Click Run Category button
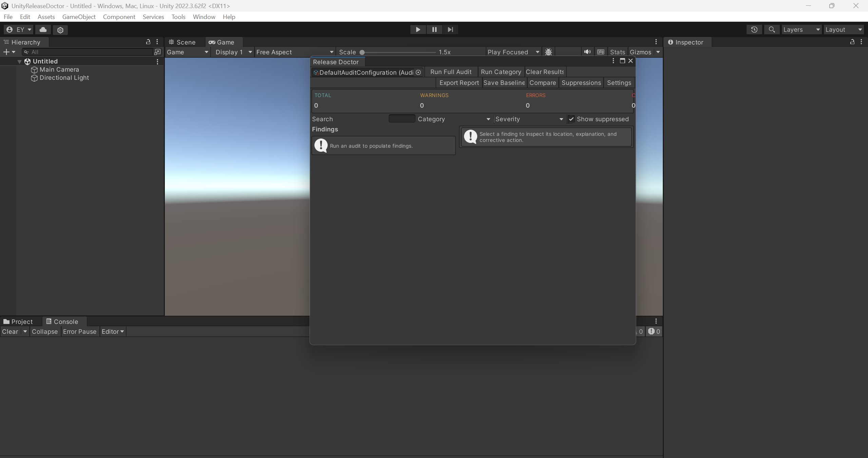Screen dimensions: 868x458 501,72
